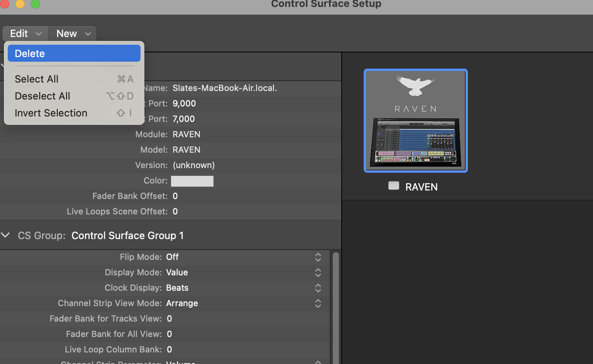Screen dimensions: 593x364
Task: Minimize window with yellow button
Action: click(20, 3)
